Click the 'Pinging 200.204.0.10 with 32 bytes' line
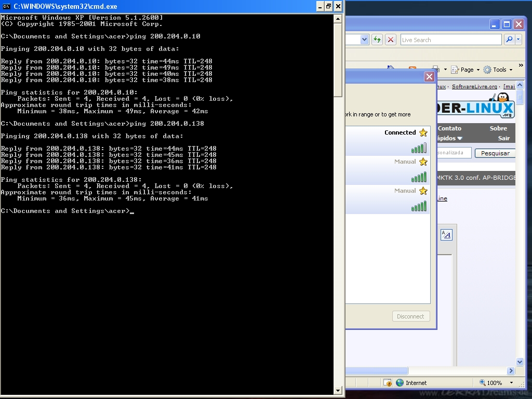This screenshot has width=532, height=399. pos(90,49)
